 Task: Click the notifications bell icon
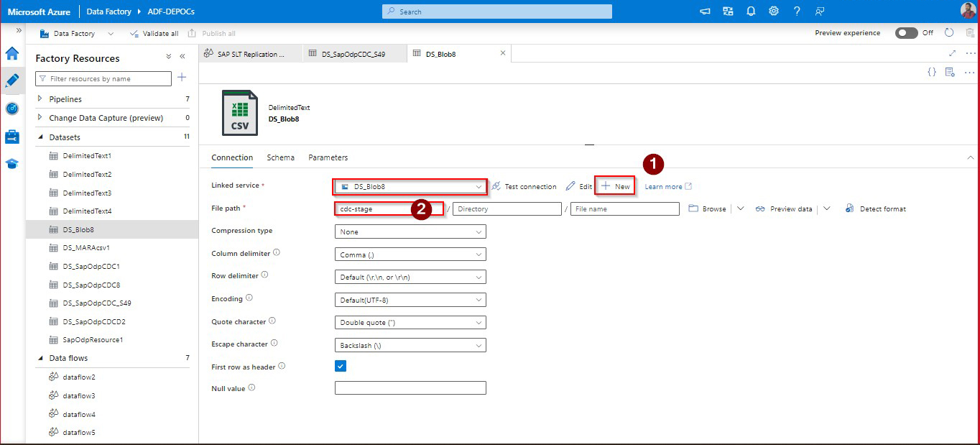[751, 12]
